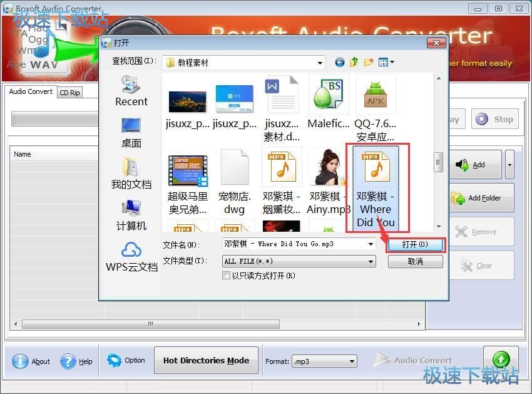Viewport: 532px width, 394px height.
Task: Click main list horizontal scrollbar left arrow
Action: 16,324
